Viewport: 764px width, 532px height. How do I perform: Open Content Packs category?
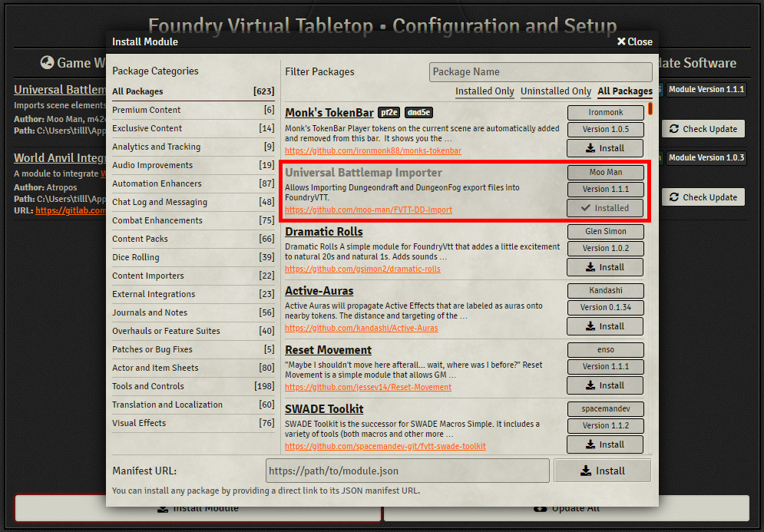[193, 240]
